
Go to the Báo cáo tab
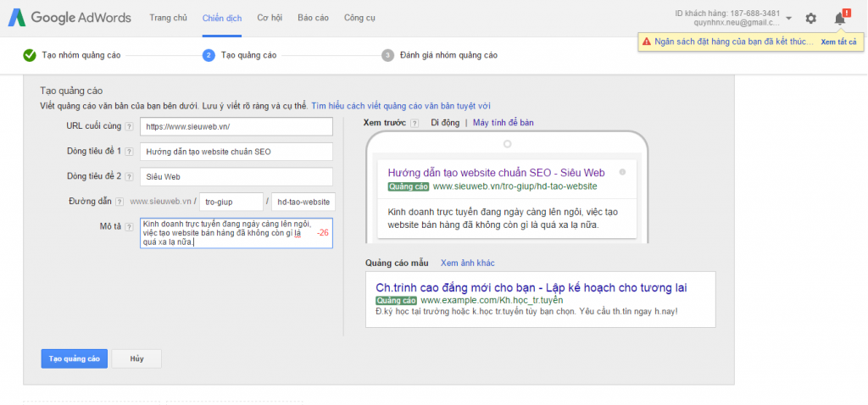click(313, 18)
